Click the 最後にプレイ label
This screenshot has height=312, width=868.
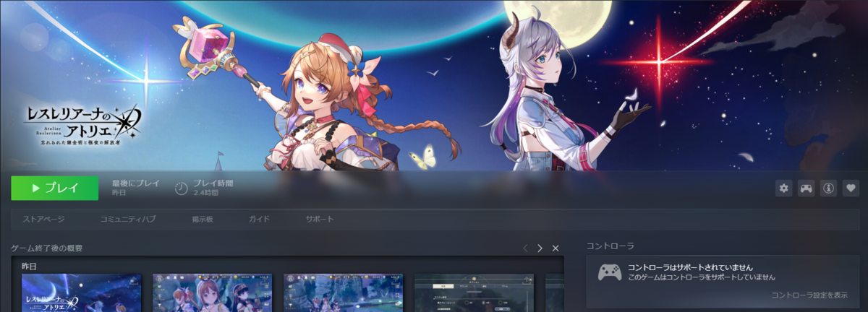tap(136, 183)
